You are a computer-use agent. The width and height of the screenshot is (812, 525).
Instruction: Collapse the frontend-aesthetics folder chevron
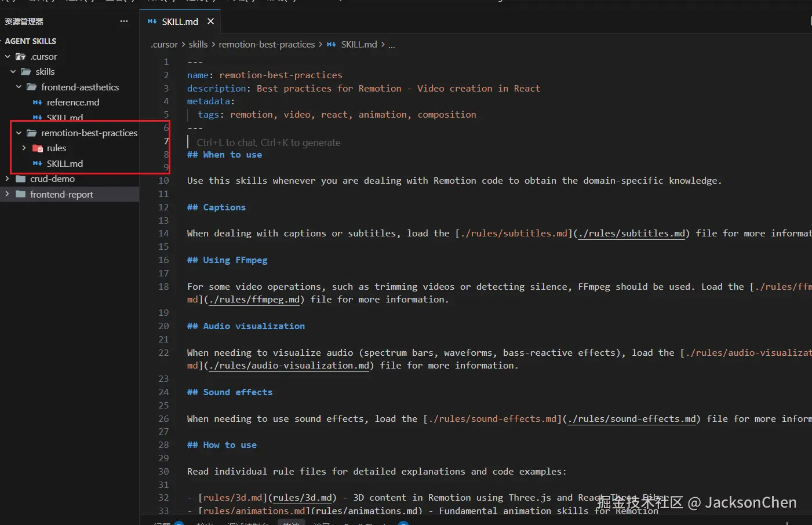(19, 87)
